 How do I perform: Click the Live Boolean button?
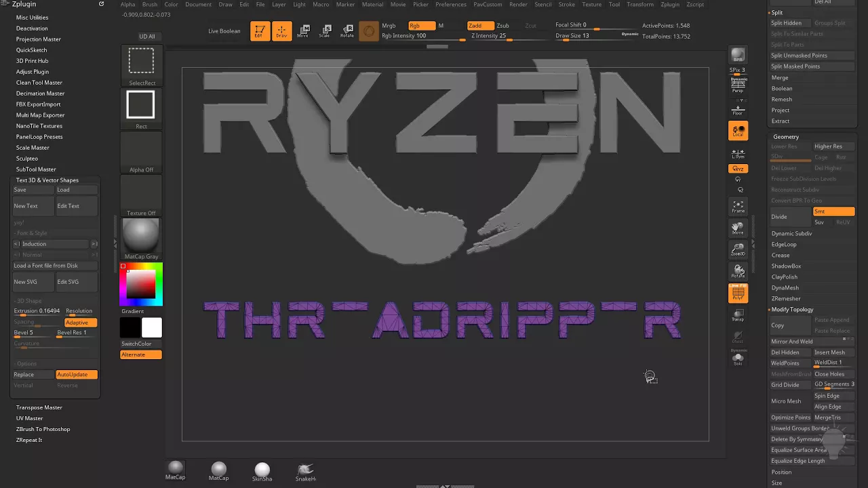(224, 31)
